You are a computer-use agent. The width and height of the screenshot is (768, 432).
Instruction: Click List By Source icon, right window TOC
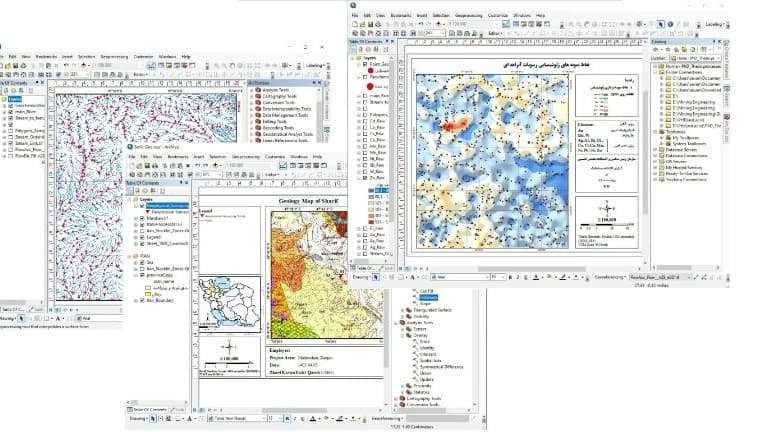pos(360,49)
